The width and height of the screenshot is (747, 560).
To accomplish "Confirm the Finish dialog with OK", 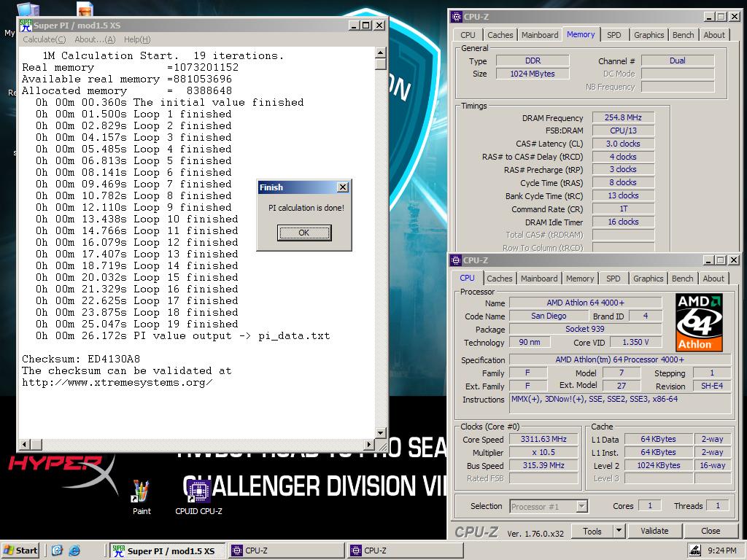I will [x=304, y=233].
